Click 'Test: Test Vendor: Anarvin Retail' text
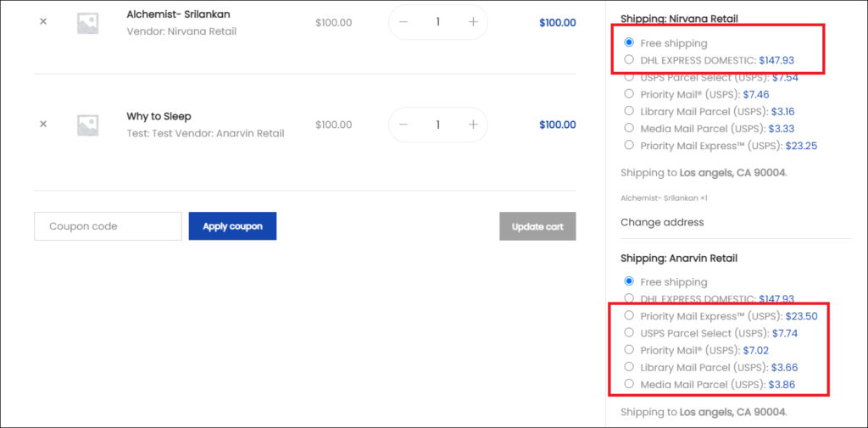The height and width of the screenshot is (428, 868). coord(205,133)
